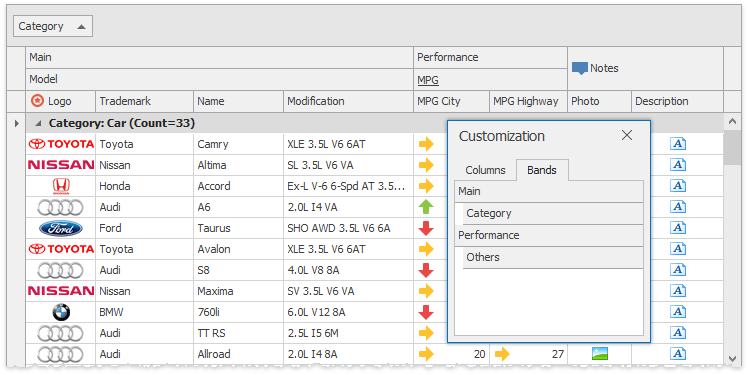The height and width of the screenshot is (375, 748).
Task: Collapse the Category: Car group row
Action: [x=39, y=124]
